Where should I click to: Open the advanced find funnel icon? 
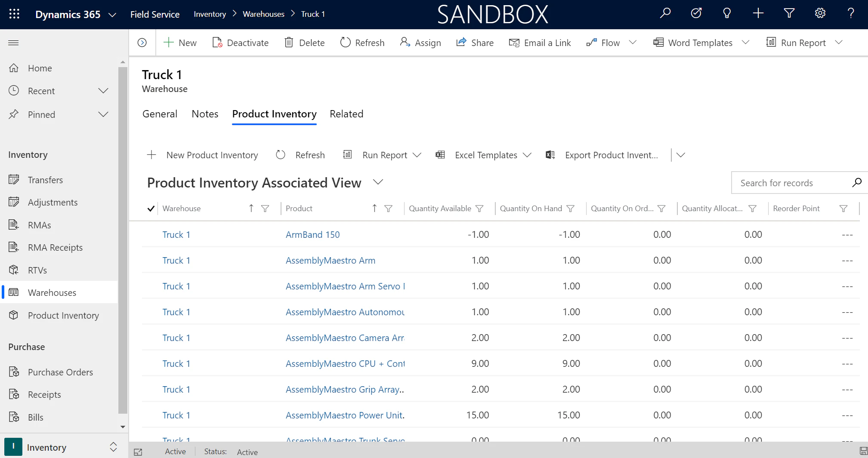pyautogui.click(x=789, y=13)
